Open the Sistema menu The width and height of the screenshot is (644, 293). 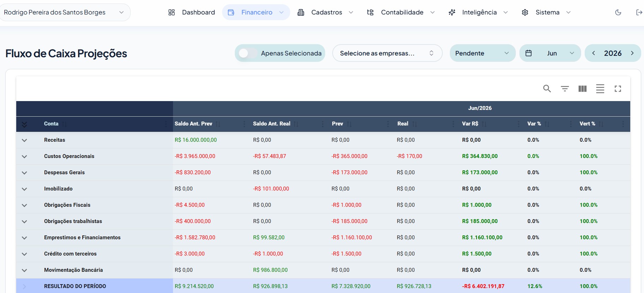(x=546, y=12)
